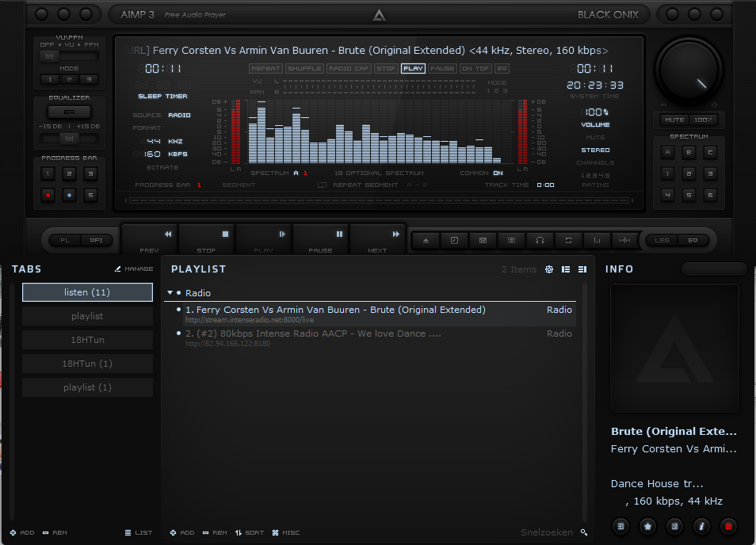The height and width of the screenshot is (545, 756).
Task: Open the playlist MISC menu
Action: coord(286,532)
